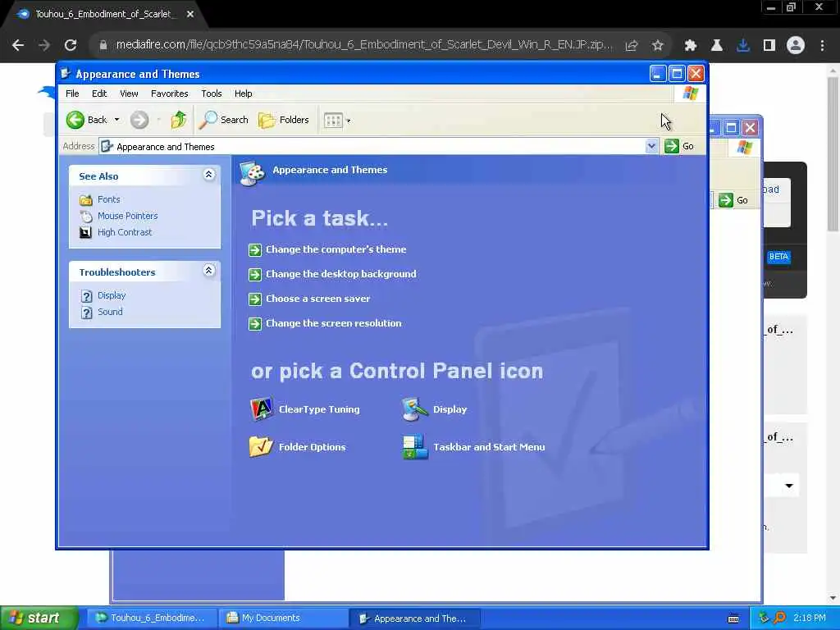Open the Tools menu
The width and height of the screenshot is (840, 630).
point(211,94)
